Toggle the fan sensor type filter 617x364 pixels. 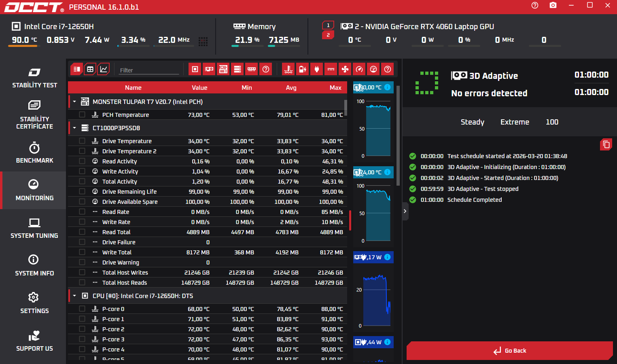[345, 69]
